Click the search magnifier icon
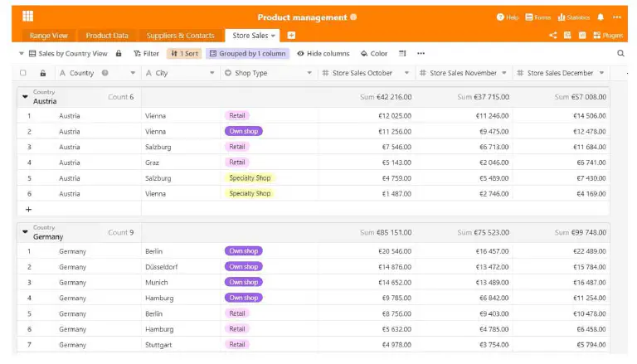Viewport: 637px width, 364px height. pos(620,53)
